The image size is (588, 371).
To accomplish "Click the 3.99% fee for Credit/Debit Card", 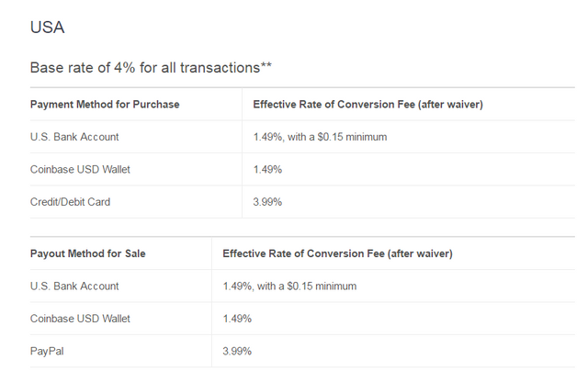I will point(267,202).
